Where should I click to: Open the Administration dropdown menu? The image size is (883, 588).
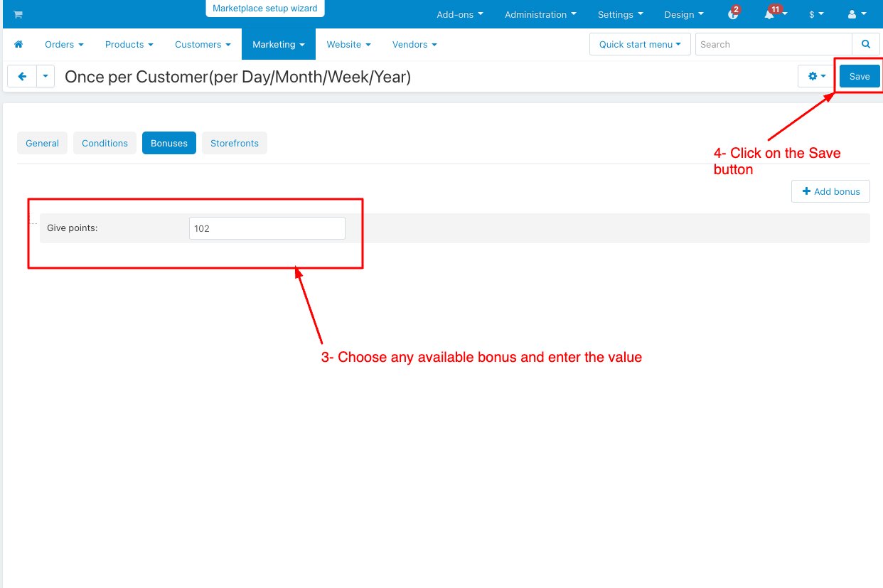coord(540,14)
